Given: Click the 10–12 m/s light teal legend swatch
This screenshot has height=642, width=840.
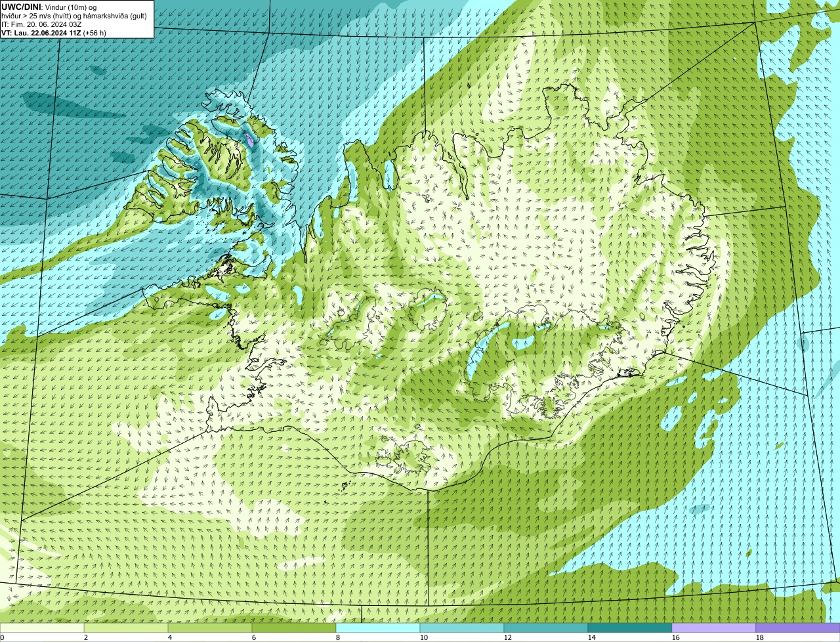Looking at the screenshot, I should point(462,628).
